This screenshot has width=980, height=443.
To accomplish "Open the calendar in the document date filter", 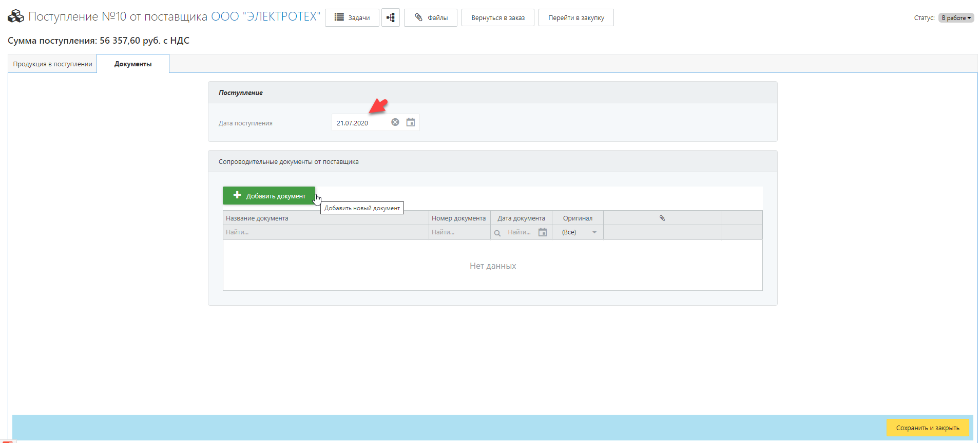I will (543, 232).
